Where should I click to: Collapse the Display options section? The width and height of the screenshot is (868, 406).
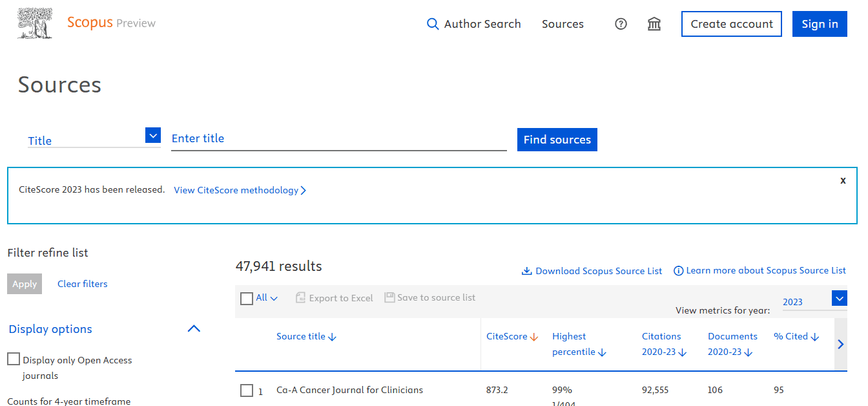click(x=194, y=328)
